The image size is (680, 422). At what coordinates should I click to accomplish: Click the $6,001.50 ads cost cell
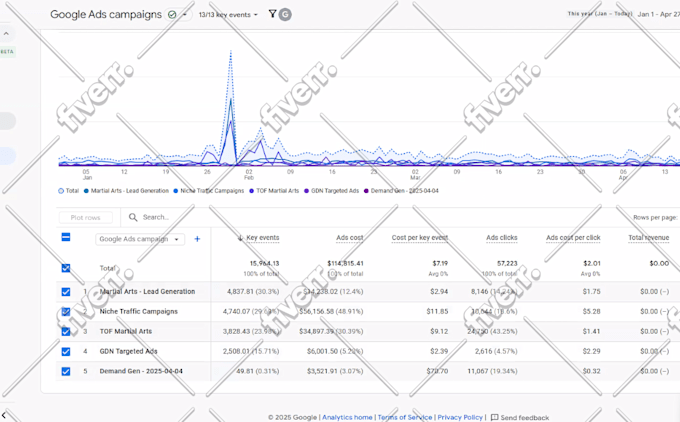point(335,351)
